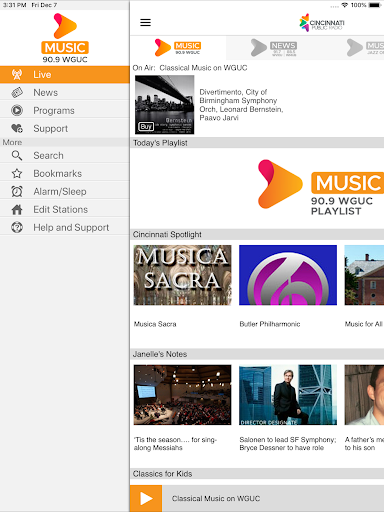Click 'On Air: Classical Music on WGUC' text
The height and width of the screenshot is (512, 384).
pos(190,68)
